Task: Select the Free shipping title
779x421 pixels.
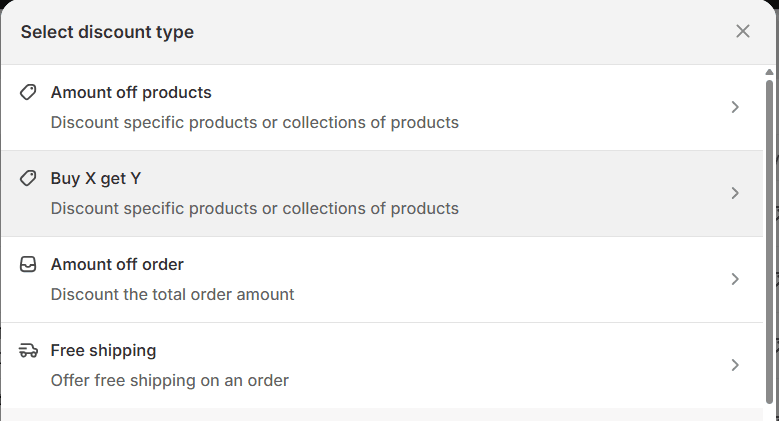Action: (x=103, y=350)
